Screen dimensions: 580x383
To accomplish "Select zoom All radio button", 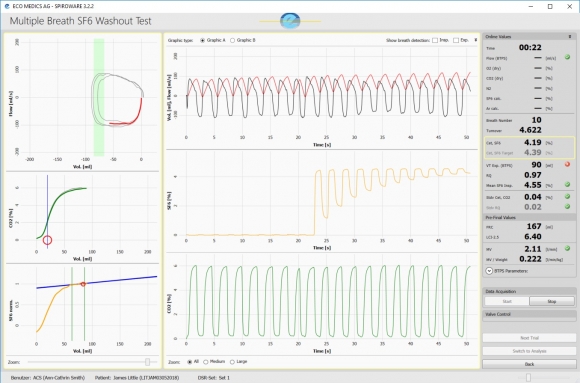I will coord(190,362).
